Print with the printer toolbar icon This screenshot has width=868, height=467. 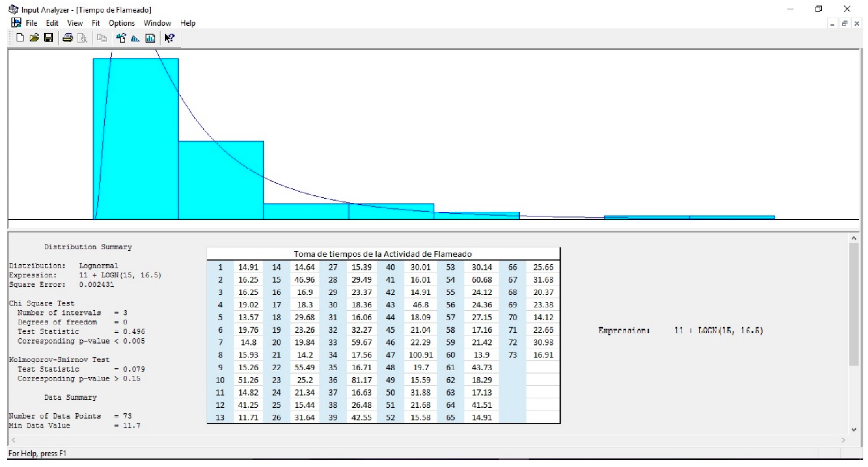68,38
